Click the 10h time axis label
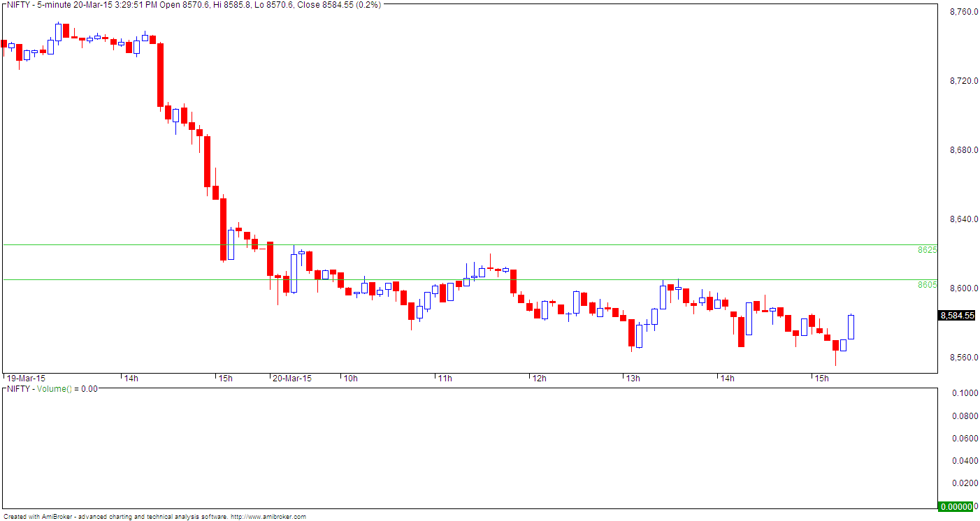980x521 pixels. click(350, 379)
